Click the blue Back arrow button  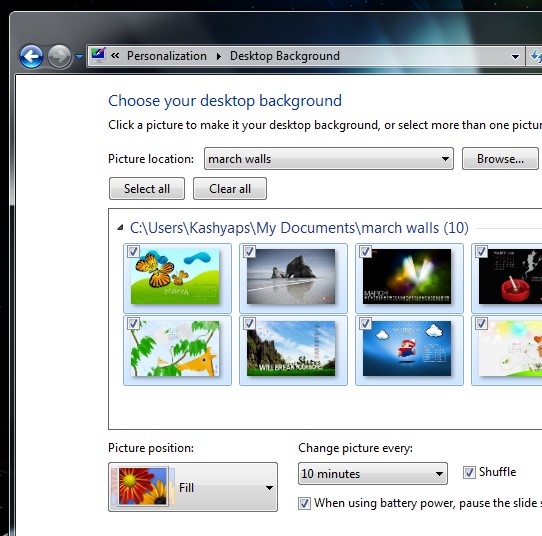click(31, 56)
